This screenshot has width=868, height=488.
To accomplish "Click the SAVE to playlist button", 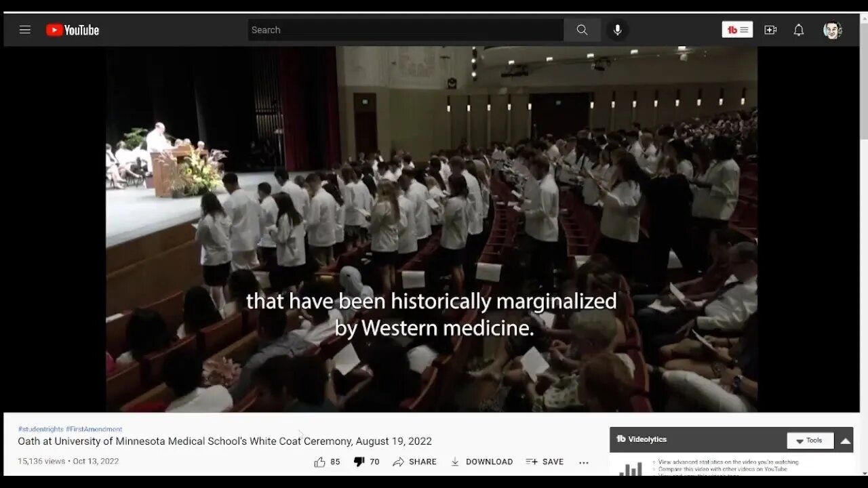I will click(x=545, y=462).
